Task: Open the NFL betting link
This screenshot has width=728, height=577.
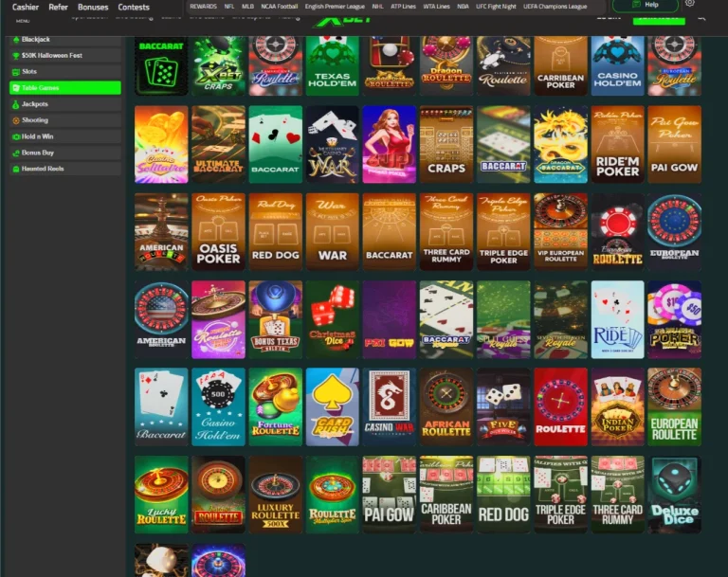Action: (228, 7)
